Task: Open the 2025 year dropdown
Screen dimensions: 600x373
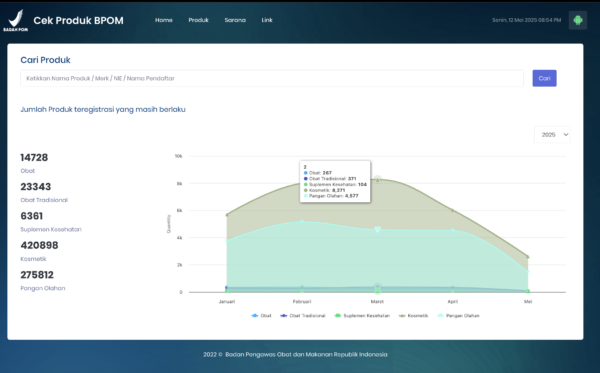Action: click(552, 135)
